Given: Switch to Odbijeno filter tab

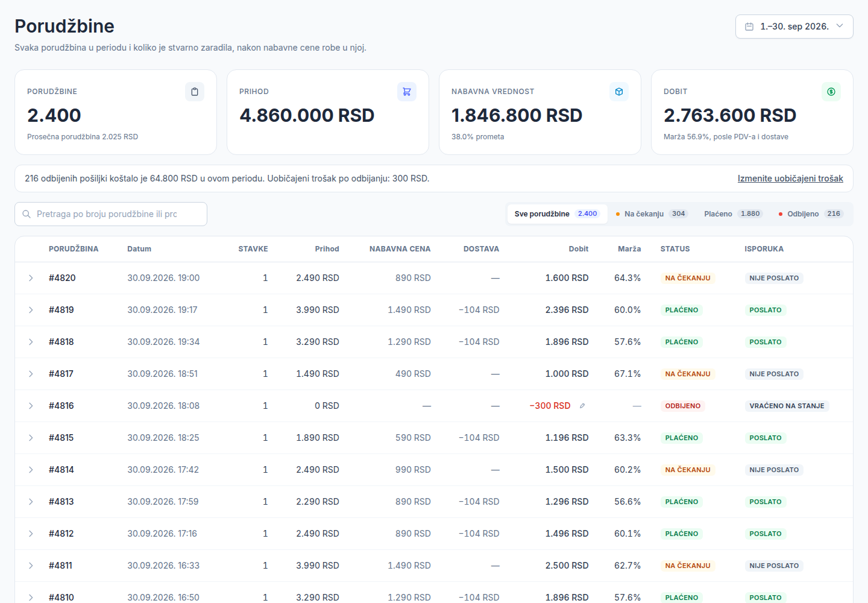Looking at the screenshot, I should click(x=811, y=214).
